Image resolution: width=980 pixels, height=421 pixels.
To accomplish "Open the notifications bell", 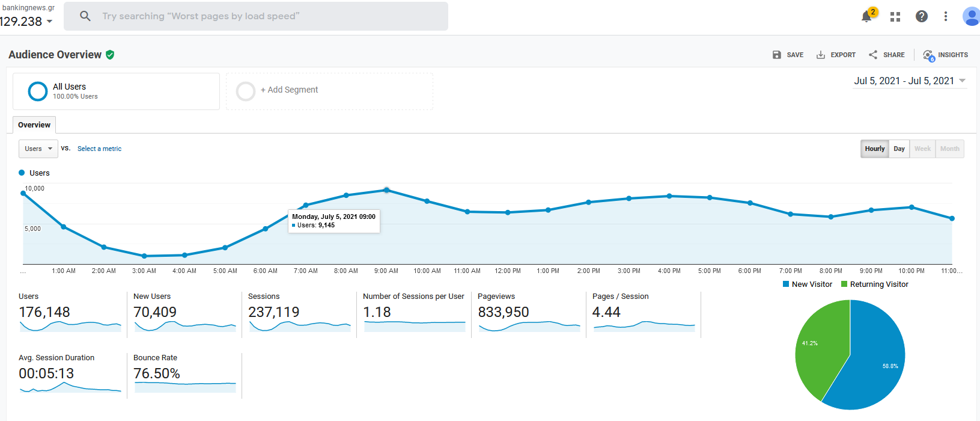I will 866,16.
